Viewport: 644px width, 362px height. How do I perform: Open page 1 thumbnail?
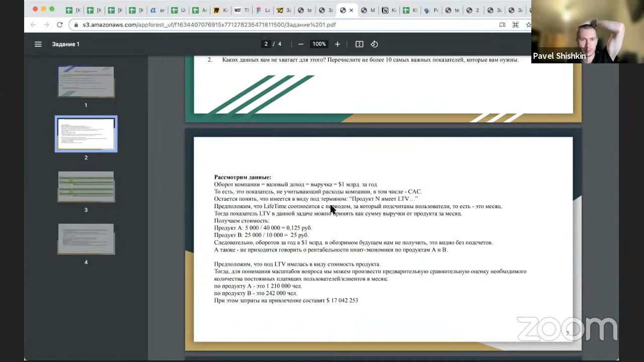coord(86,81)
